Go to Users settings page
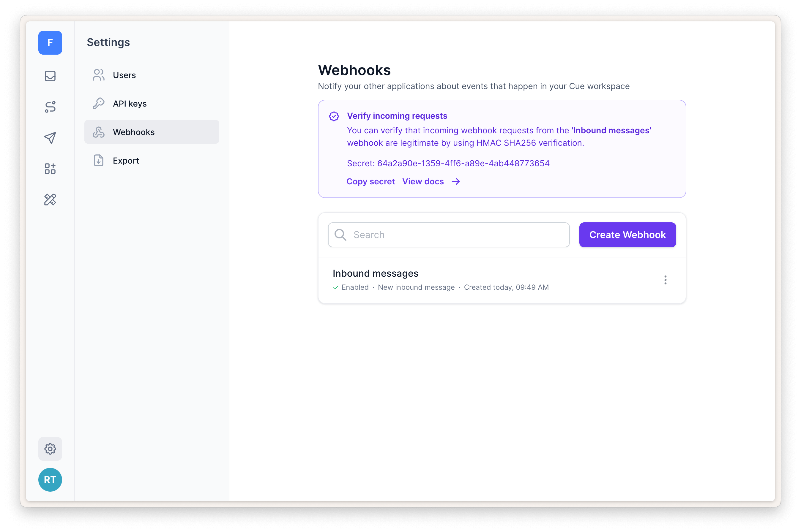The height and width of the screenshot is (532, 801). [x=152, y=75]
